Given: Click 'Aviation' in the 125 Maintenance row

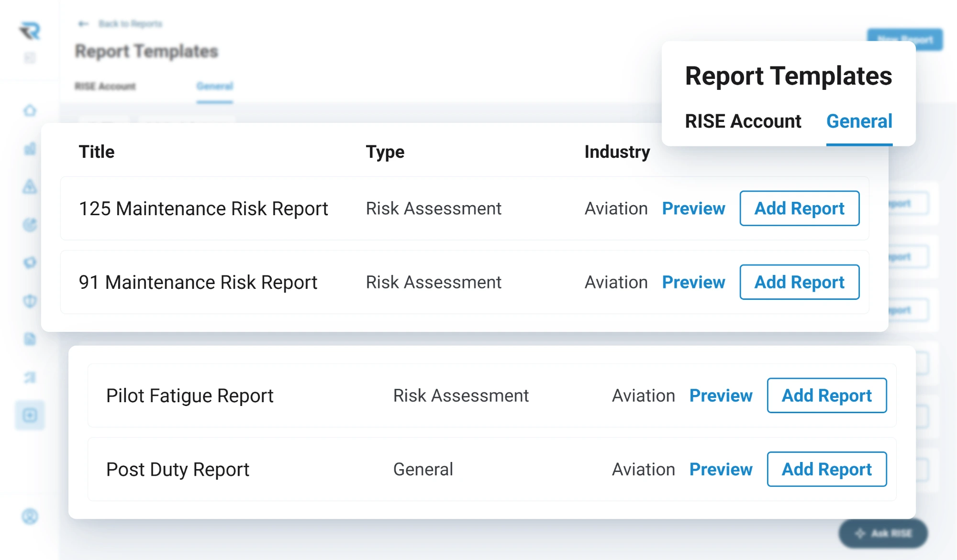Looking at the screenshot, I should [x=616, y=209].
